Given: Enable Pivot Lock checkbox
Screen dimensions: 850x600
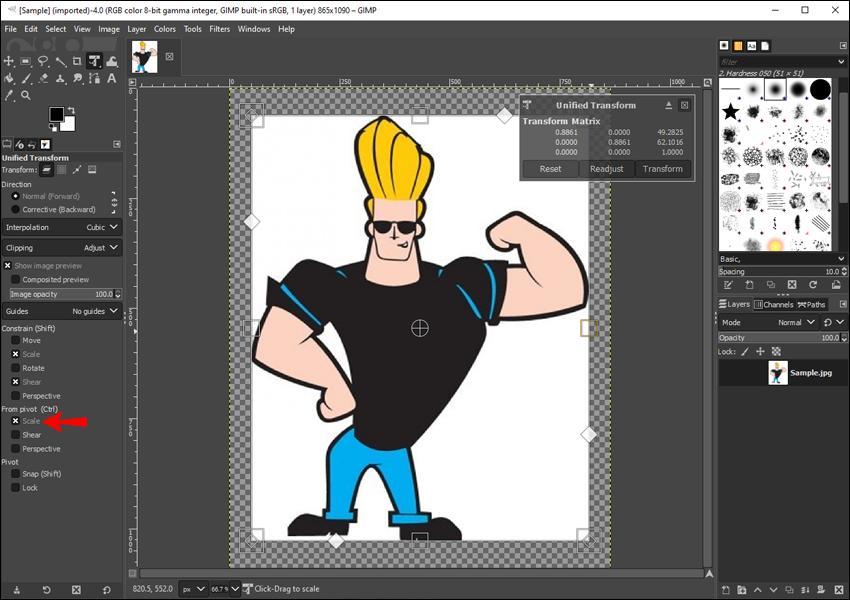Looking at the screenshot, I should (15, 488).
